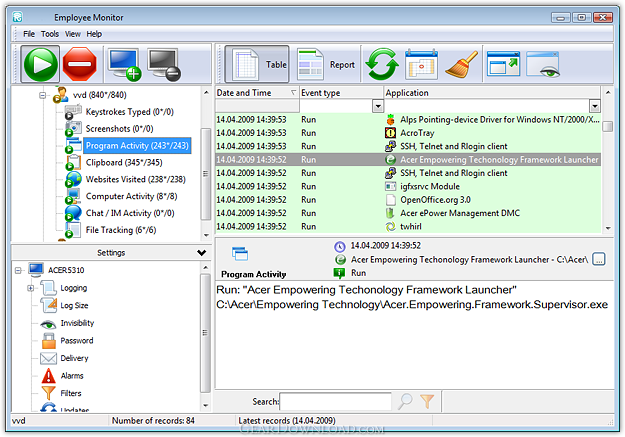Sort by Application column header
The height and width of the screenshot is (437, 625).
pyautogui.click(x=492, y=93)
